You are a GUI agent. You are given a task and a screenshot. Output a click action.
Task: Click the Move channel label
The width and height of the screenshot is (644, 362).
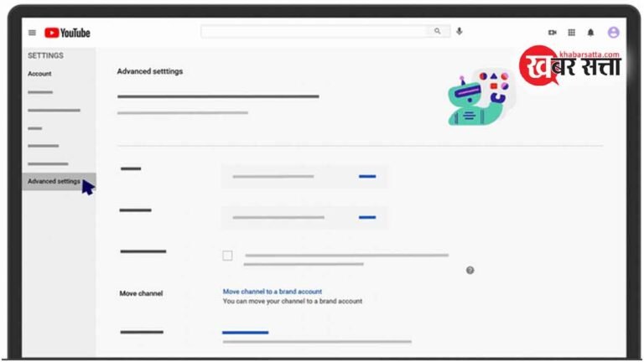141,293
